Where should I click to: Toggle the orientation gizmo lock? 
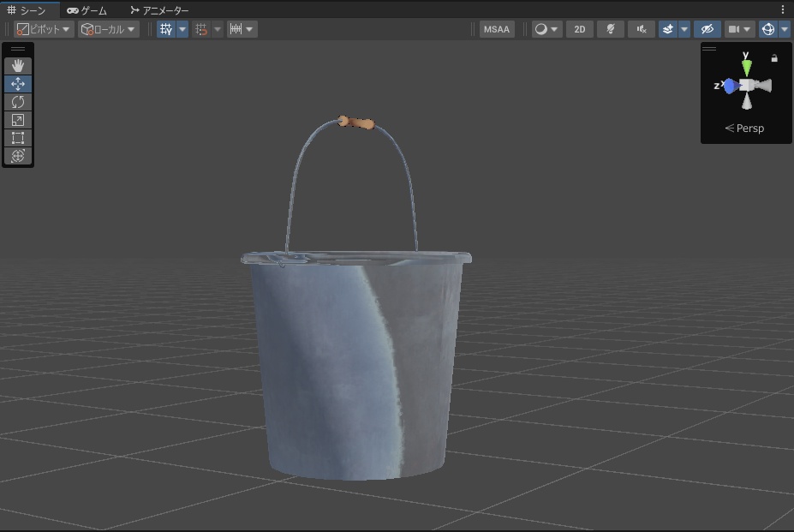[774, 58]
